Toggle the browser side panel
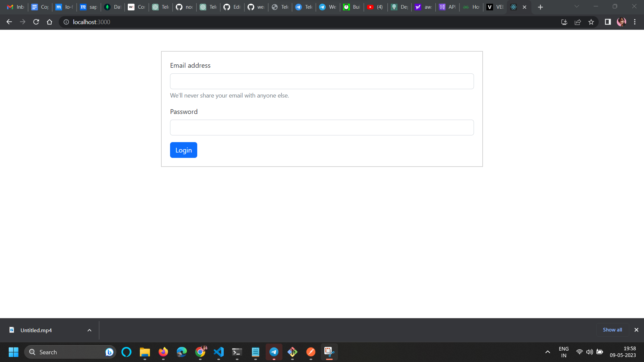Viewport: 644px width, 362px height. [607, 22]
